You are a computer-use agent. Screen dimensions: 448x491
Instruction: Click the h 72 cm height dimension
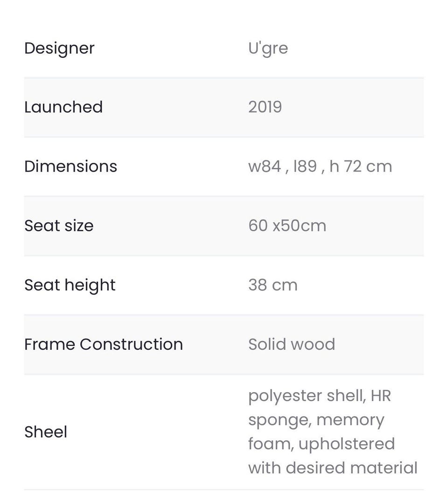(x=360, y=166)
